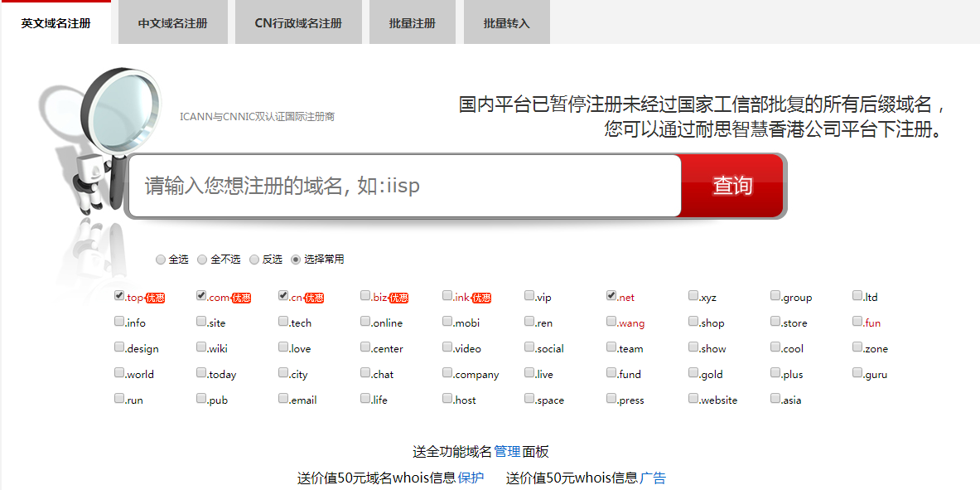The image size is (980, 490).
Task: Click the 优惠 badge next to .biz
Action: [x=399, y=298]
